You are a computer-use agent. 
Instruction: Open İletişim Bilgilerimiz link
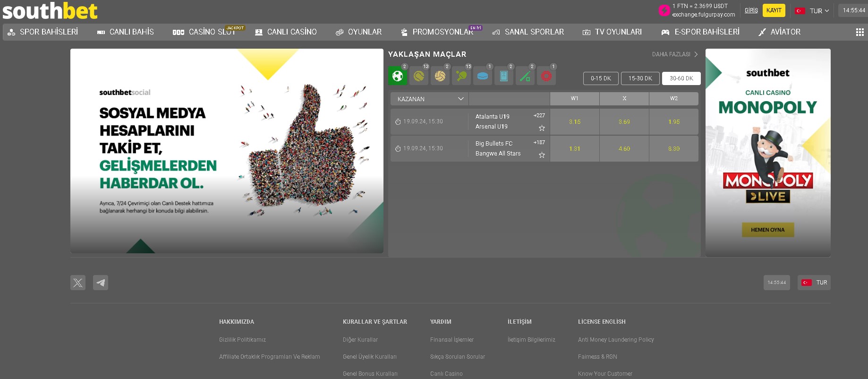pyautogui.click(x=531, y=340)
